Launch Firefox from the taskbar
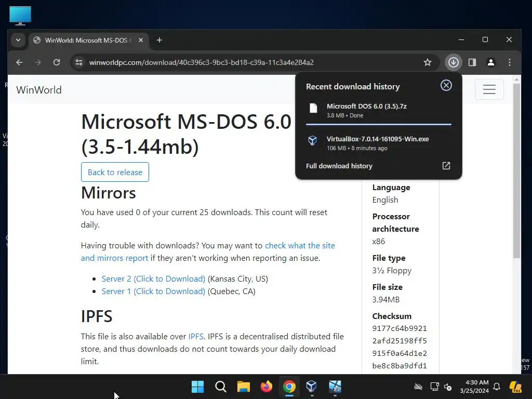Image resolution: width=532 pixels, height=399 pixels. coord(267,387)
